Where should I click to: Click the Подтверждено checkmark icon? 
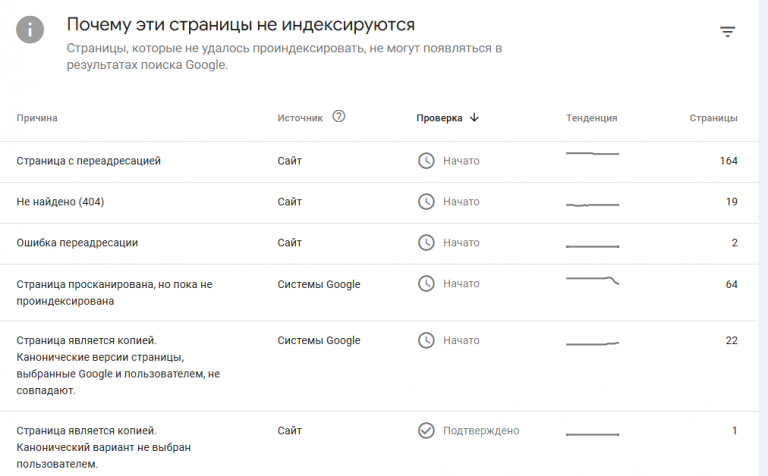[426, 431]
